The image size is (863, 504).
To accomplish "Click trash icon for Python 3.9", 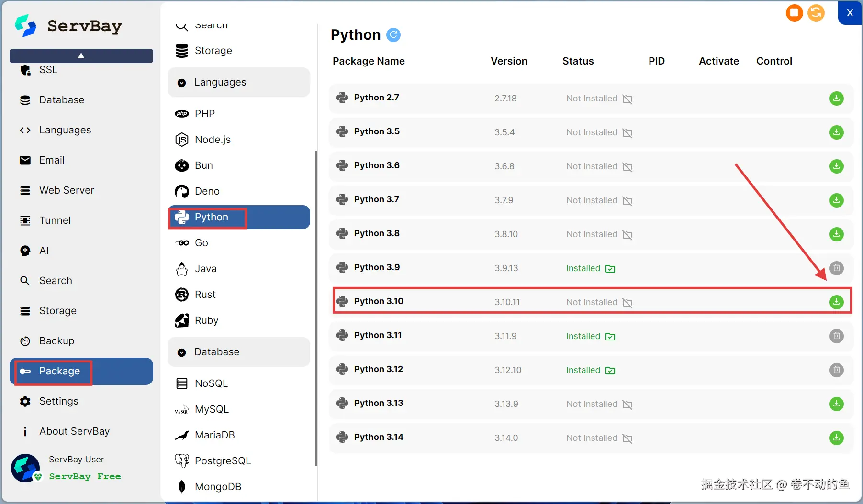I will click(836, 268).
